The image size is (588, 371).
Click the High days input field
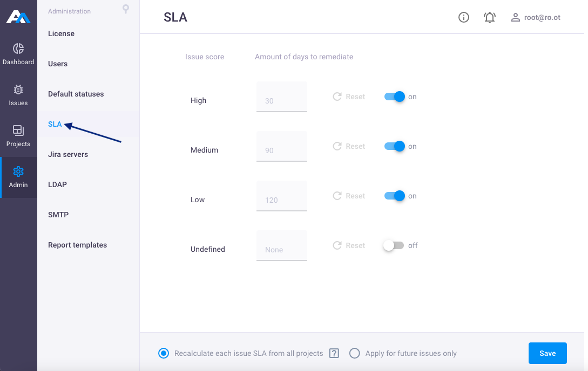[282, 97]
